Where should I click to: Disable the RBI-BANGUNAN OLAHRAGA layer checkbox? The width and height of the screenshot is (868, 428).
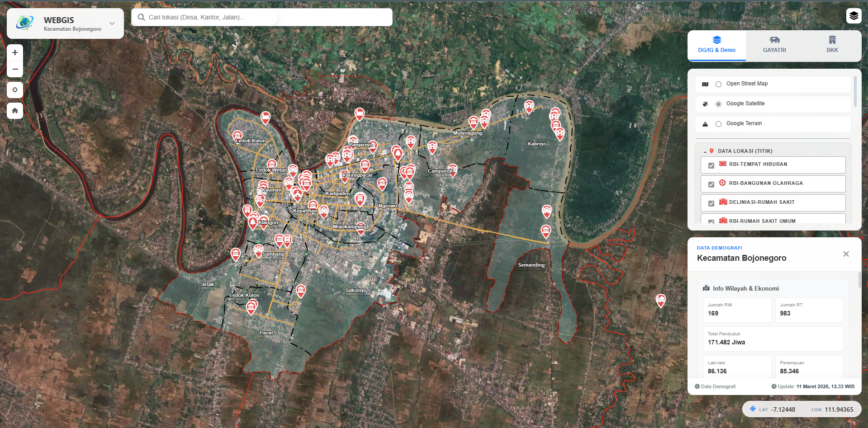click(710, 183)
